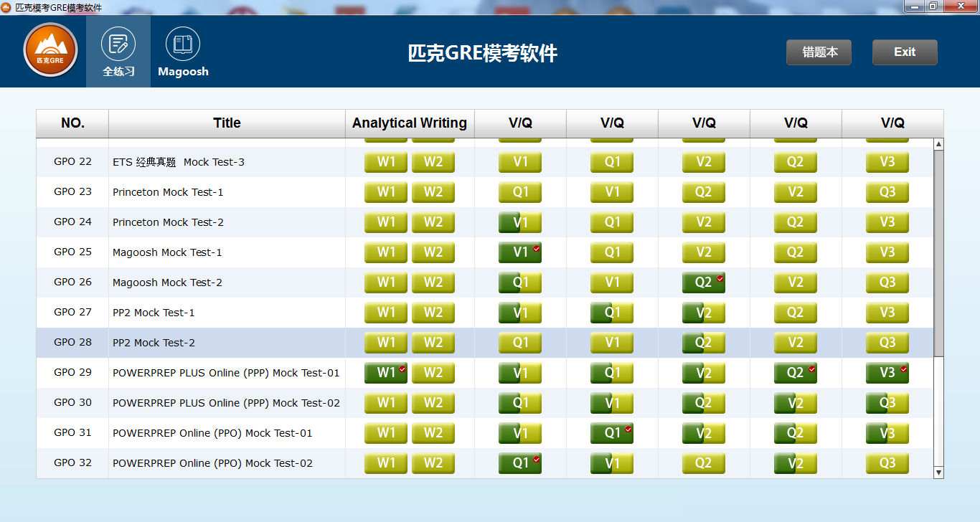Select title 'POWERPREP PLUS Online (PPP) Mock Test-01'

tap(226, 373)
